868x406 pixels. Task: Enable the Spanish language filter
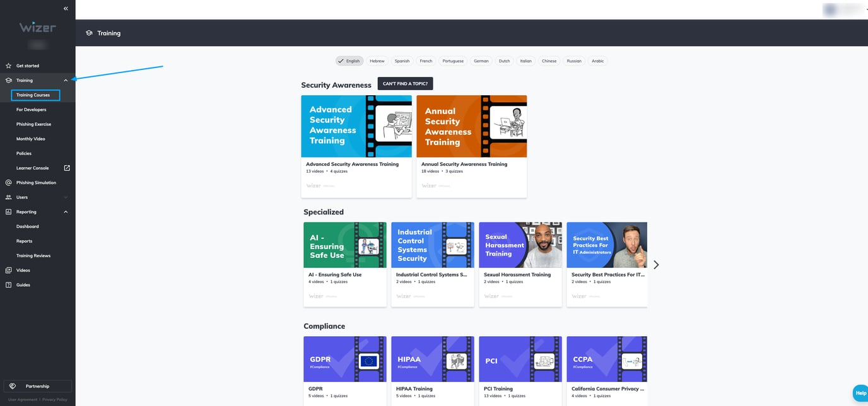pyautogui.click(x=402, y=61)
